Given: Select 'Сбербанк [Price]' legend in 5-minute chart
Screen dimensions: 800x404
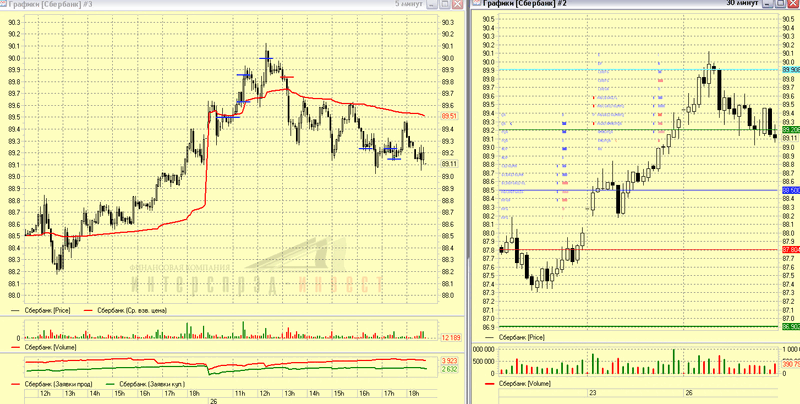Looking at the screenshot, I should (x=47, y=310).
